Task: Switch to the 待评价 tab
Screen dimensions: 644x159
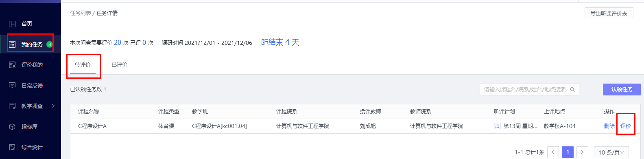Action: point(83,65)
